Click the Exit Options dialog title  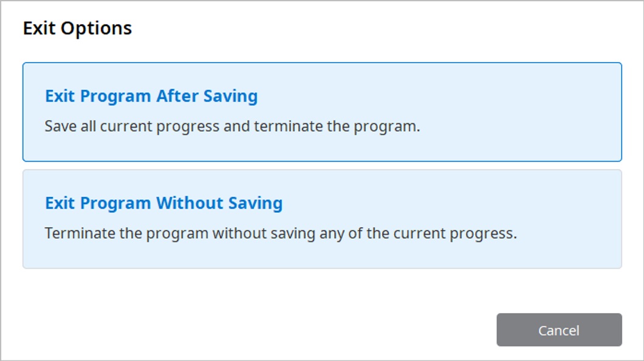click(x=77, y=29)
